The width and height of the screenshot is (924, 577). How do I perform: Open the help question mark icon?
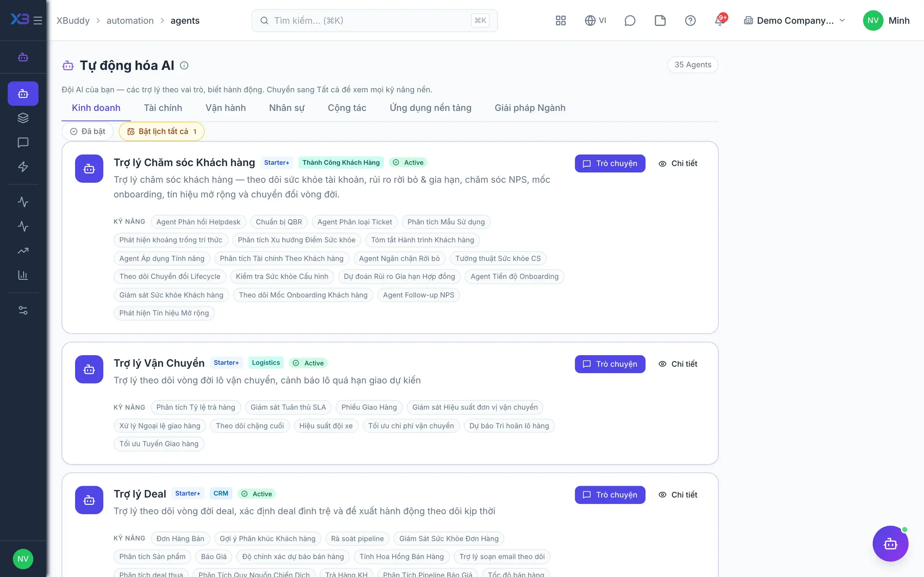pos(690,21)
